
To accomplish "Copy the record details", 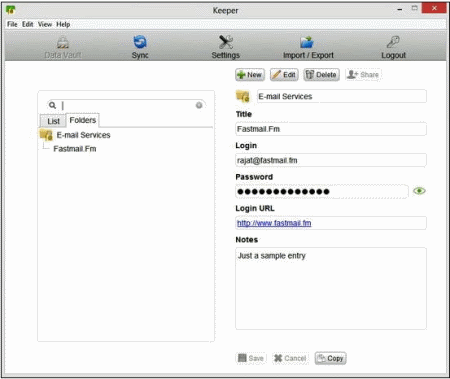I will [330, 358].
